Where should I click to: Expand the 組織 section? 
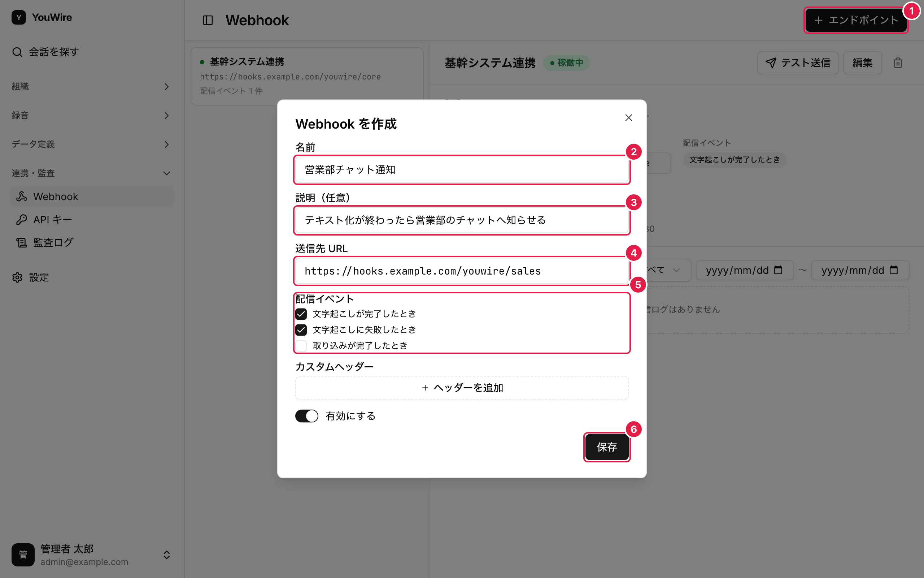point(91,87)
